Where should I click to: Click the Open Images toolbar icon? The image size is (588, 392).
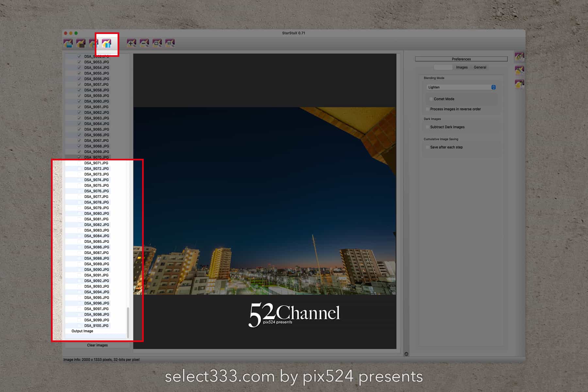tap(68, 43)
